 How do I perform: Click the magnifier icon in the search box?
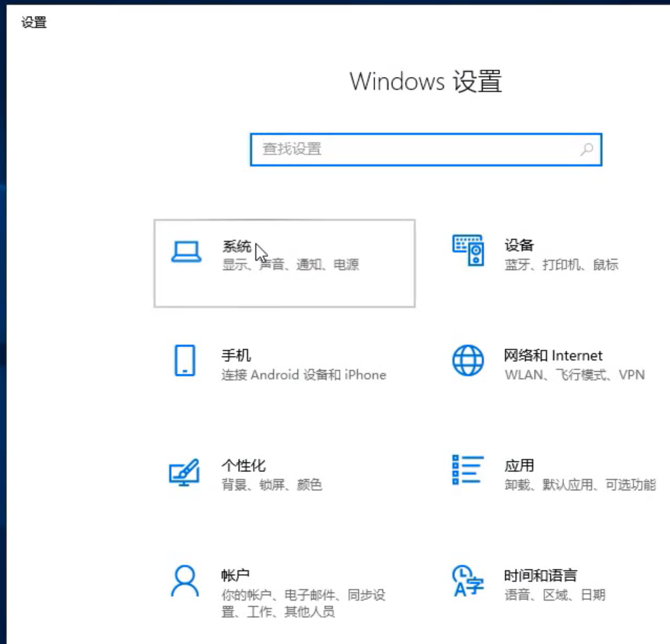(586, 150)
